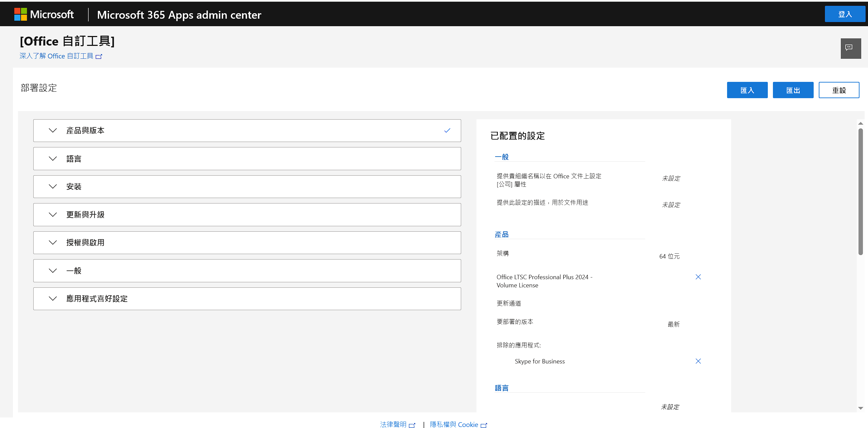Screen dimensions: 868x428
Task: Expand the 更新與升級 section chevron
Action: pos(53,215)
